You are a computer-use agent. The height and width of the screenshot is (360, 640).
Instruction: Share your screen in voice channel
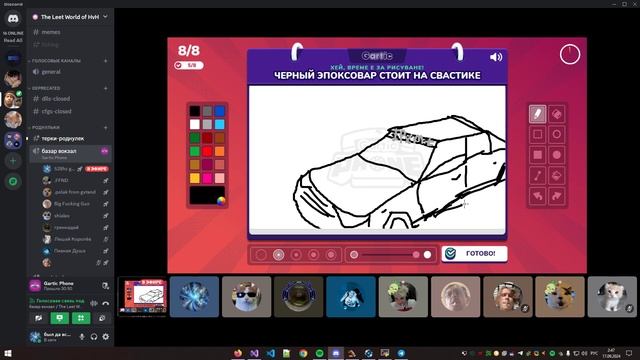tap(60, 318)
